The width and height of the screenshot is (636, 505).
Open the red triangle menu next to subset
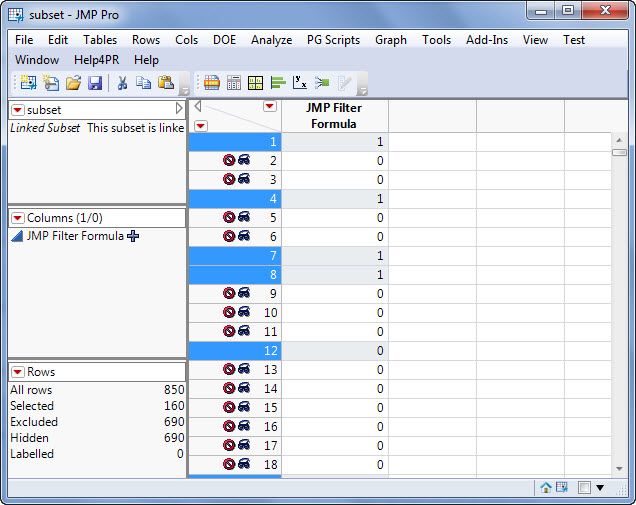click(17, 110)
